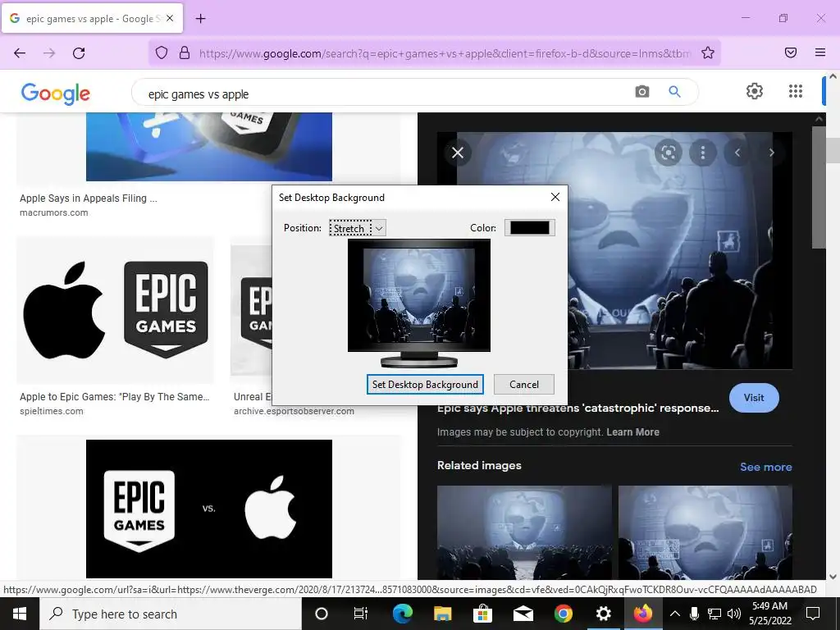The height and width of the screenshot is (630, 840).
Task: Open the Learn More copyright link
Action: click(x=632, y=431)
